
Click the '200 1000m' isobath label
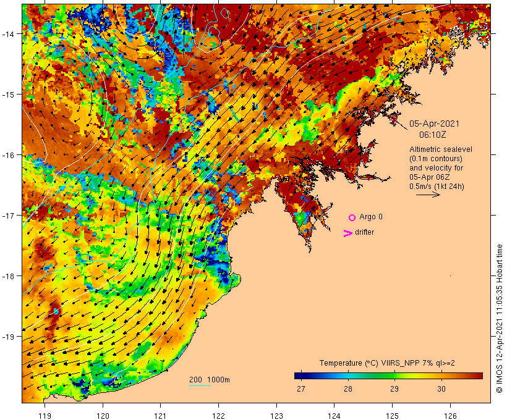tap(210, 380)
